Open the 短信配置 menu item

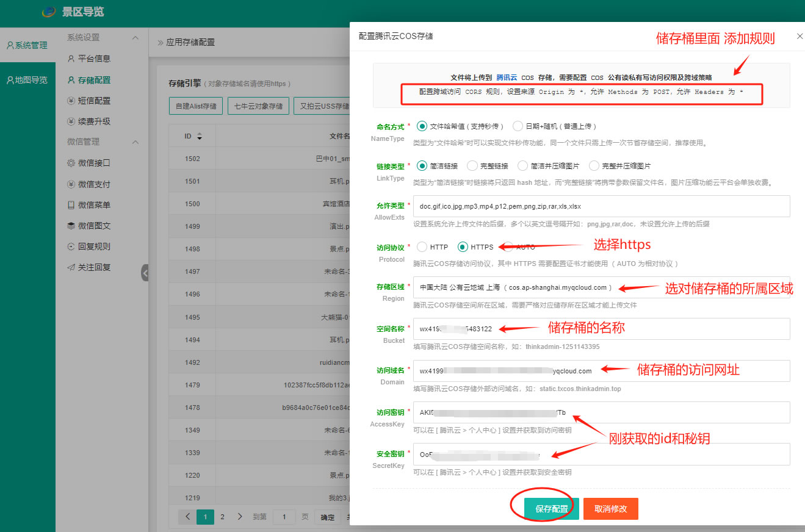point(94,101)
